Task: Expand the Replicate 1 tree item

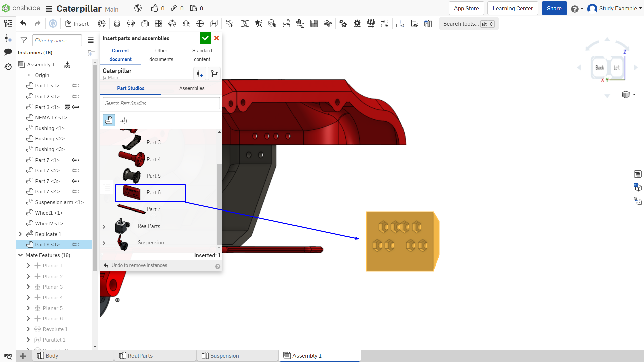Action: click(20, 234)
